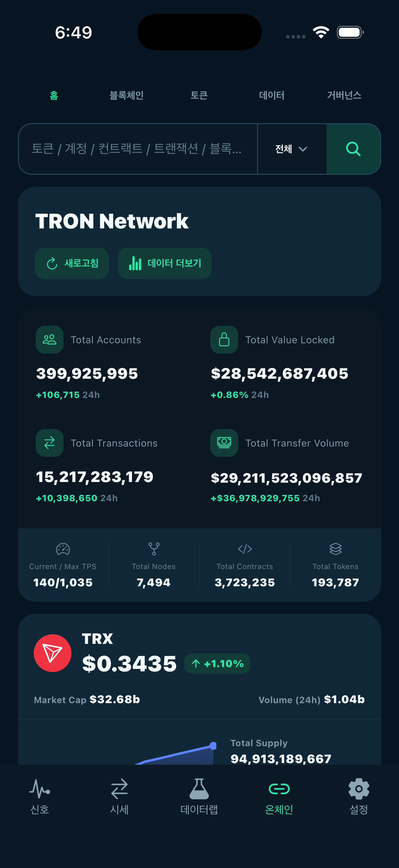The image size is (399, 868).
Task: Tap the Wi-Fi status bar icon
Action: pos(321,32)
